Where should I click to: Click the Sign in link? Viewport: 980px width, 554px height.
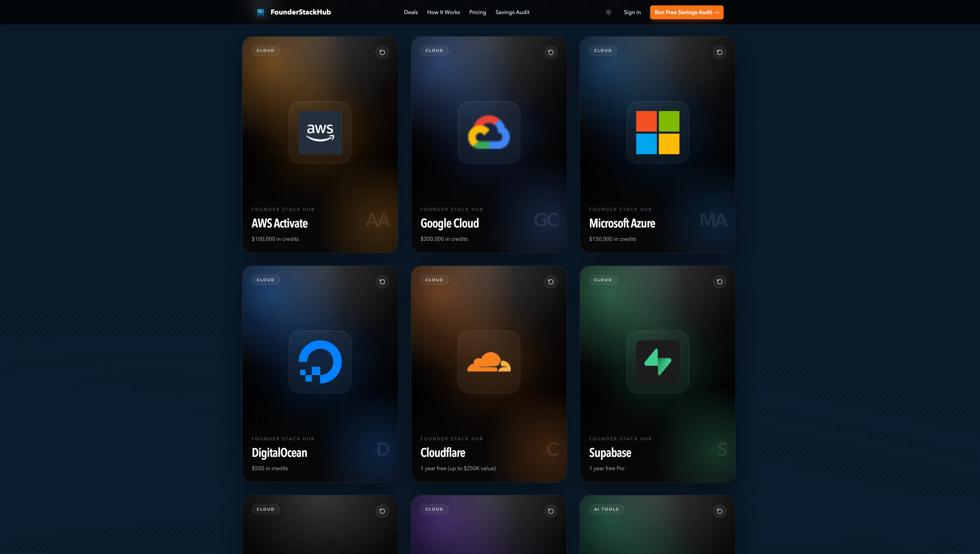pos(632,12)
